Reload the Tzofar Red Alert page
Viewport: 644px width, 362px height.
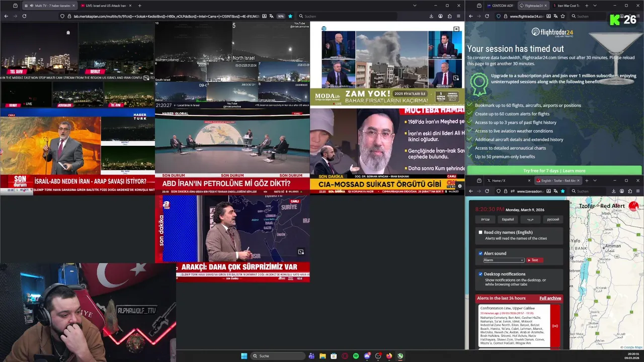(x=487, y=191)
